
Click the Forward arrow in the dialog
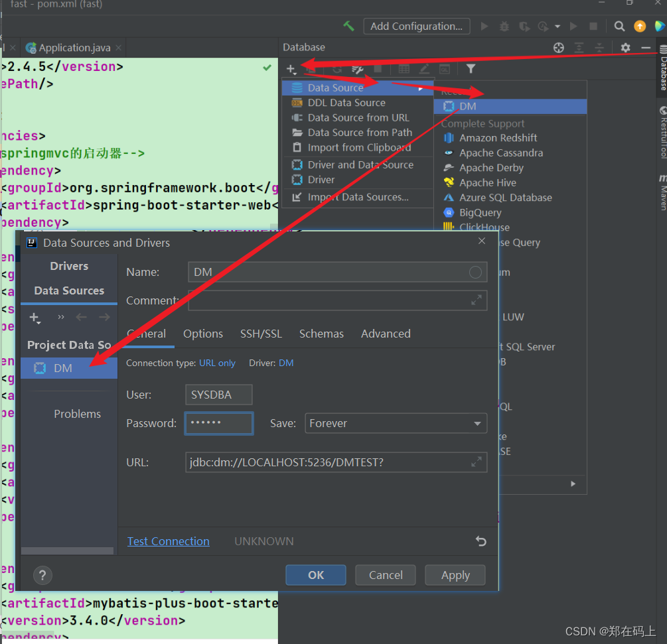coord(104,317)
